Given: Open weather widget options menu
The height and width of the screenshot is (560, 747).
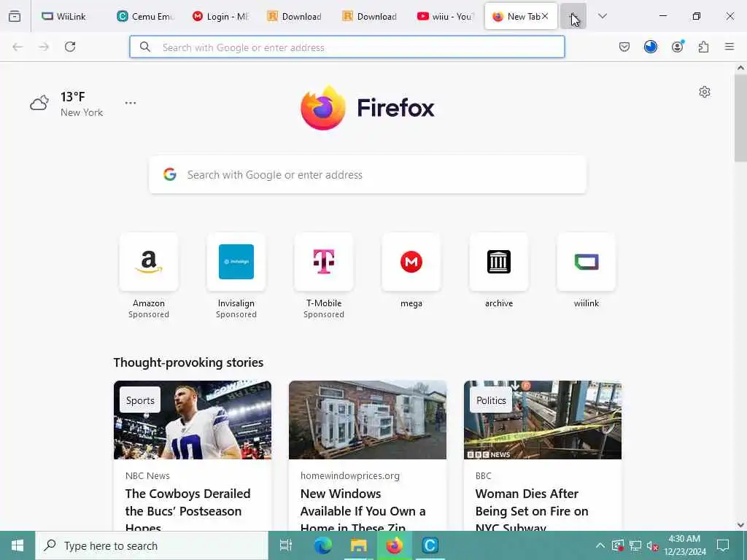Looking at the screenshot, I should click(131, 103).
